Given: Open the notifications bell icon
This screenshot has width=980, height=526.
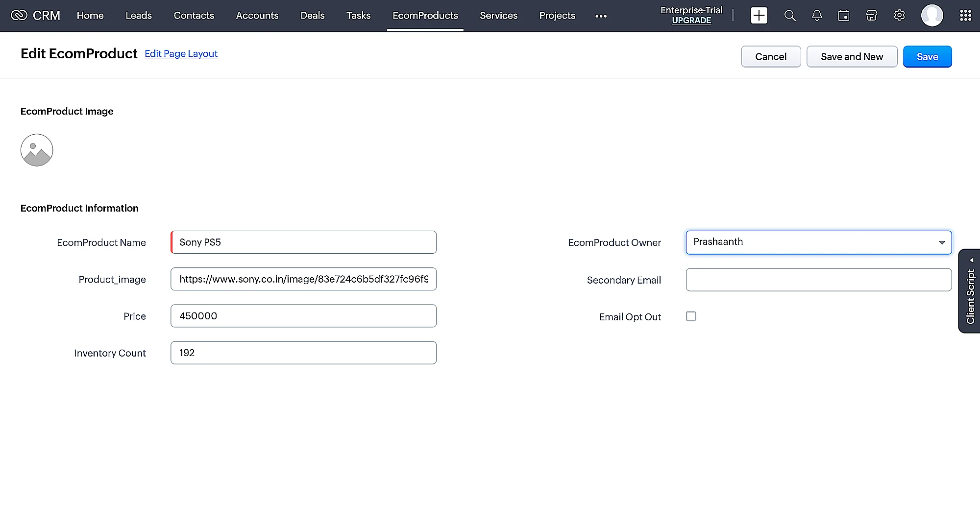Looking at the screenshot, I should pos(817,16).
